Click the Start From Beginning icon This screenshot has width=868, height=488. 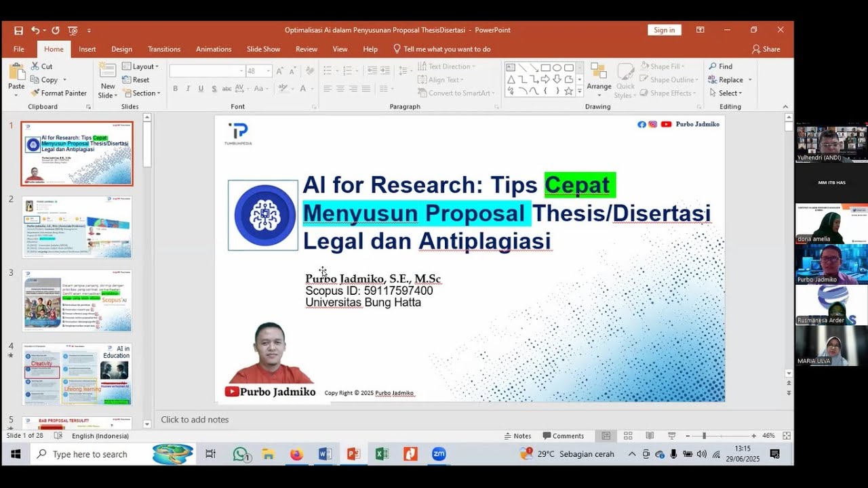point(73,30)
